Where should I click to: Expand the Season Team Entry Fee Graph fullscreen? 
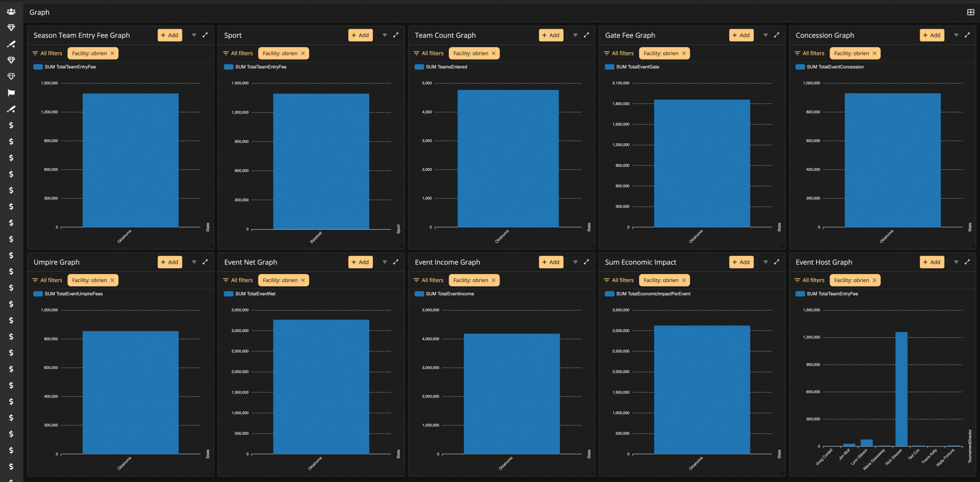[x=205, y=35]
